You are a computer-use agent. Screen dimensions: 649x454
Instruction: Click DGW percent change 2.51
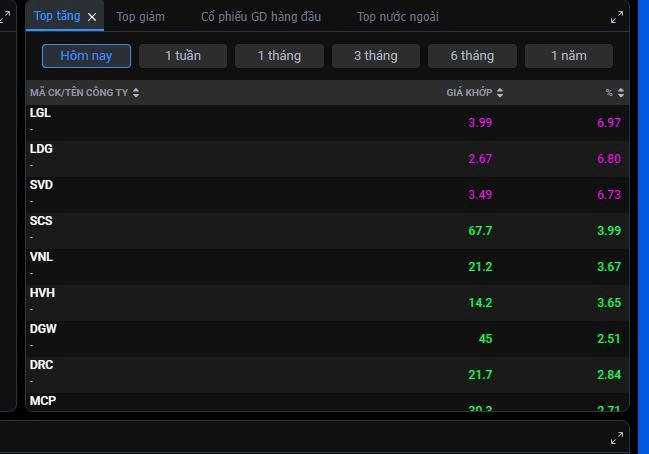609,339
